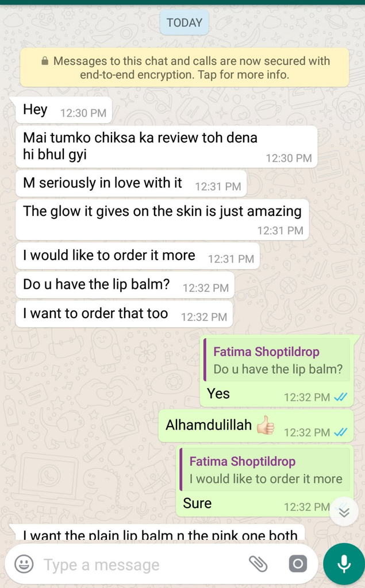The width and height of the screenshot is (365, 588).
Task: Click the thumbs-up emoji after Alhamdulillah
Action: point(266,425)
